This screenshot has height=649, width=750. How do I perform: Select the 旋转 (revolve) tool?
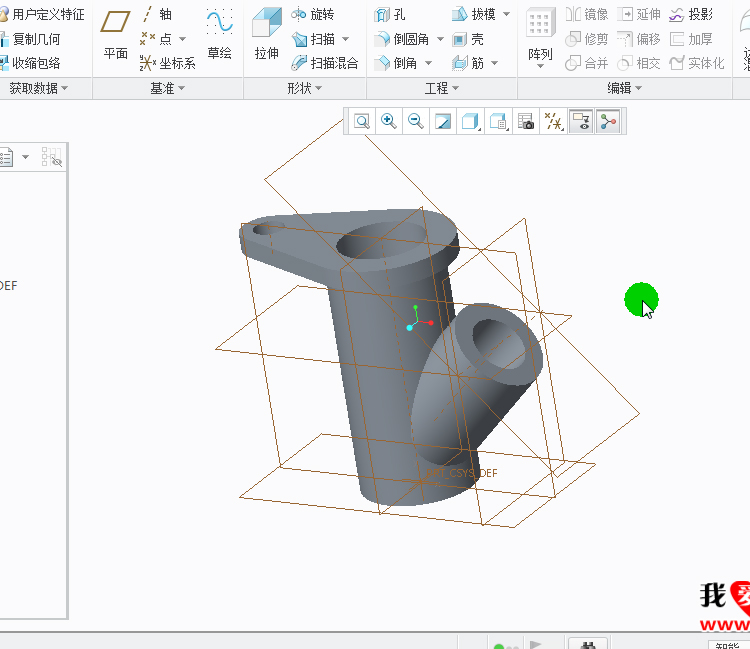312,14
